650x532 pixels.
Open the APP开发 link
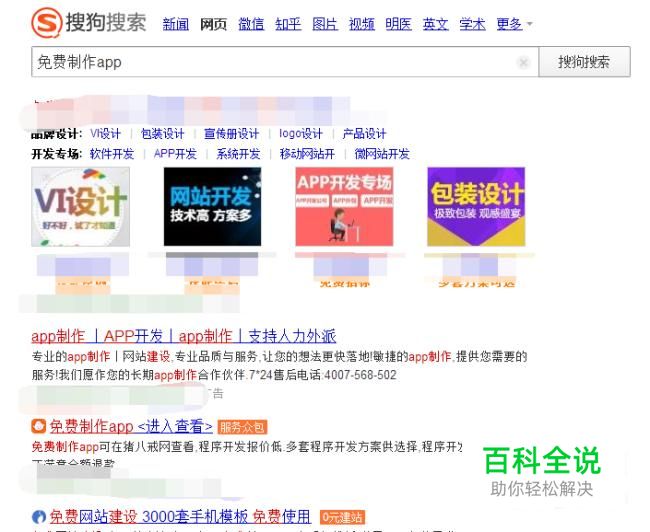coord(175,154)
